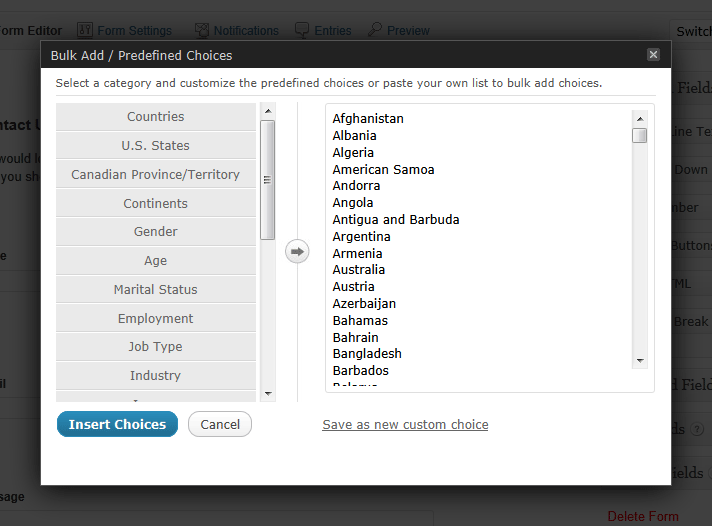Open Save as new custom choice link
Viewport: 712px width, 526px height.
click(405, 424)
